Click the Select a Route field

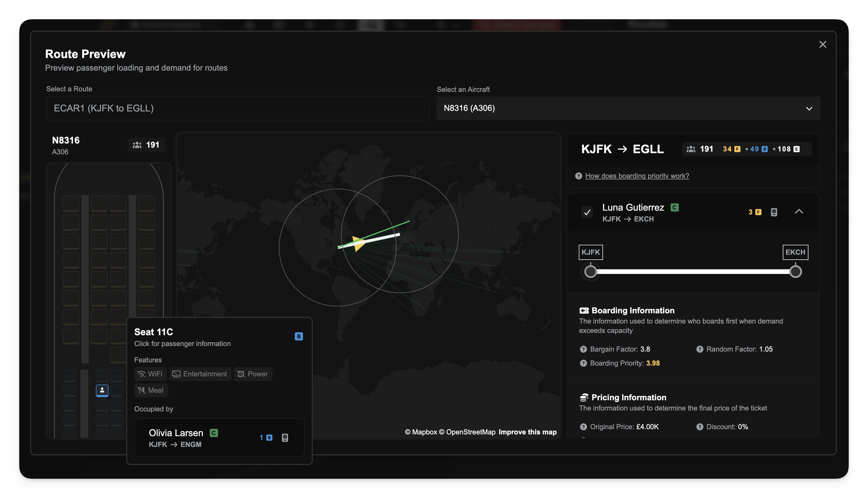coord(238,108)
